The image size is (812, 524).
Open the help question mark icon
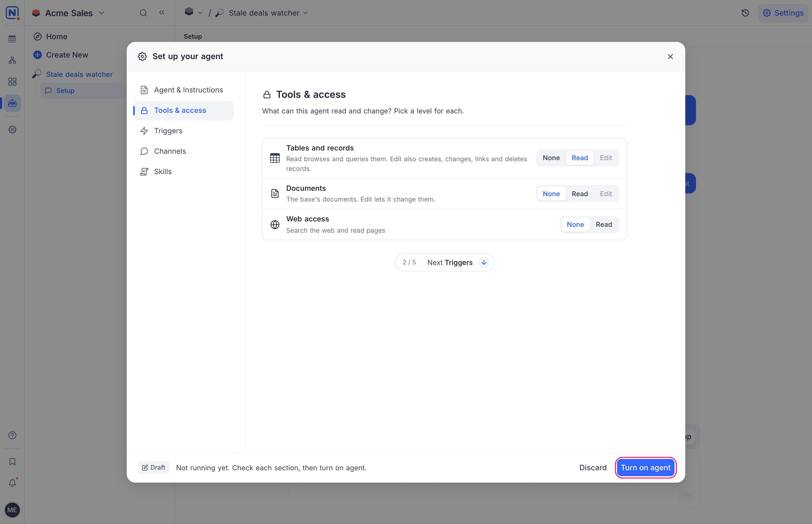[12, 436]
